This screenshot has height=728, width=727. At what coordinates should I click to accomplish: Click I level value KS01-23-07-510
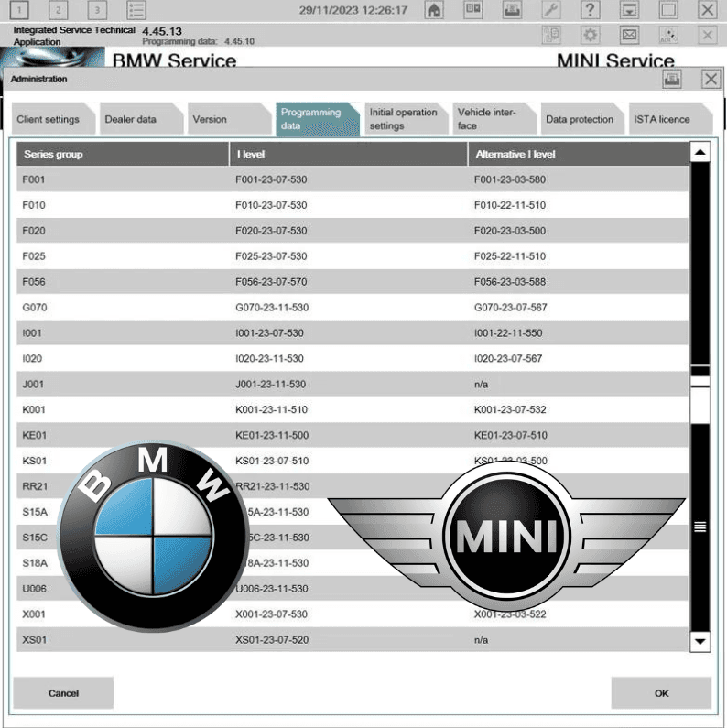click(272, 461)
